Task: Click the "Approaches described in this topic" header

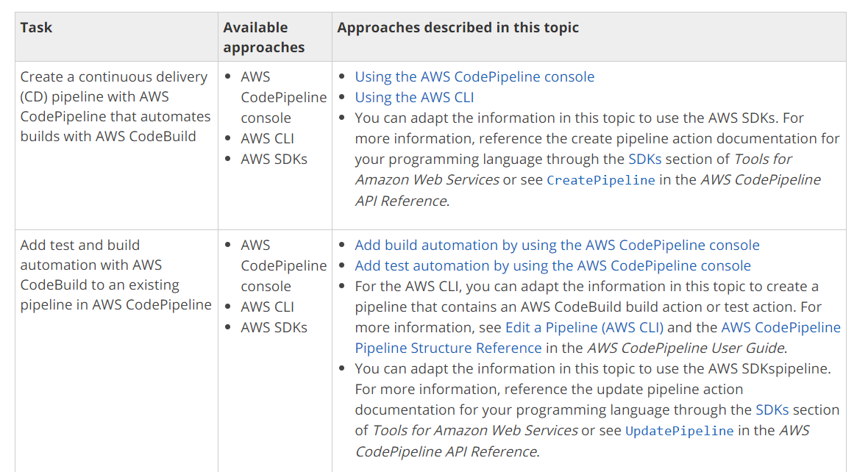Action: point(458,28)
